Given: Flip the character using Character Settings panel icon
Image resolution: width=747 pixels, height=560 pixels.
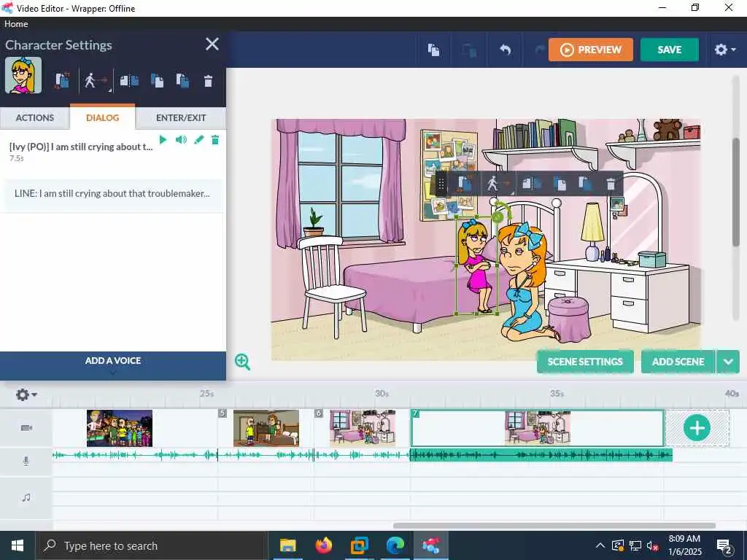Looking at the screenshot, I should click(129, 80).
